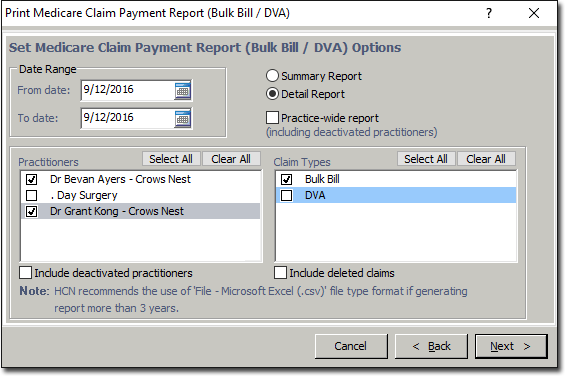The image size is (565, 376).
Task: Click Select All for Claim Types
Action: pos(426,159)
